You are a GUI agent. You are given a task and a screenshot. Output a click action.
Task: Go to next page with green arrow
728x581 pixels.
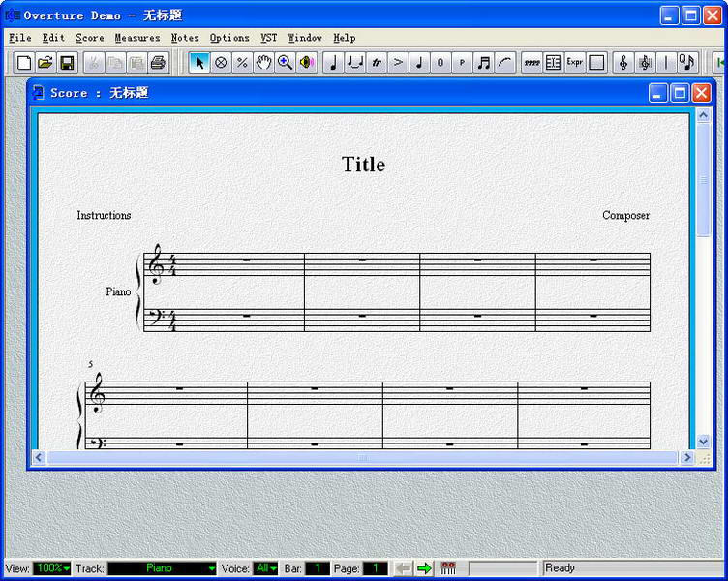point(424,568)
